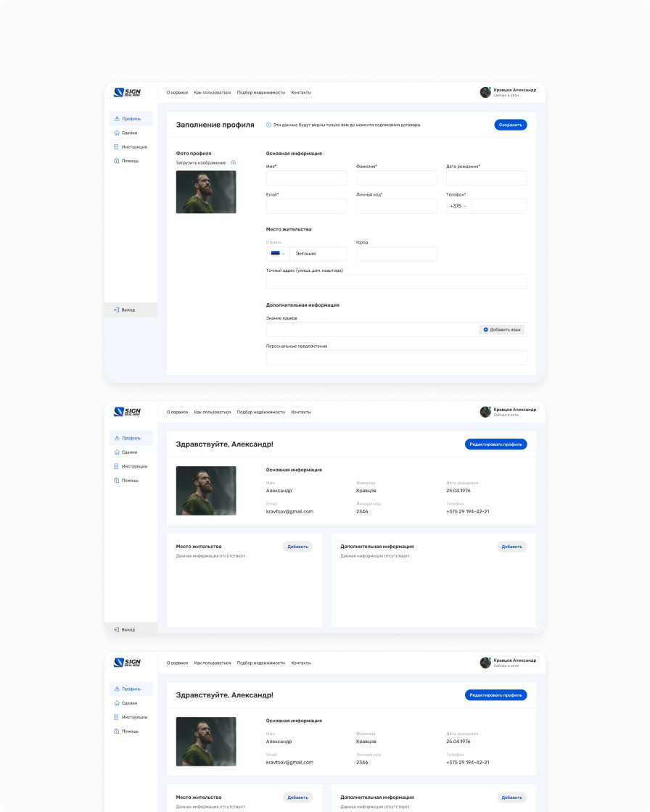The width and height of the screenshot is (650, 812).
Task: Click Добавить for Дополнительная информация in the middle screen
Action: tap(511, 547)
